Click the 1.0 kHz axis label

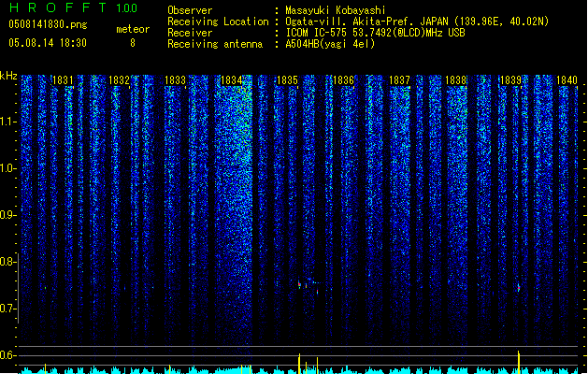tap(7, 168)
